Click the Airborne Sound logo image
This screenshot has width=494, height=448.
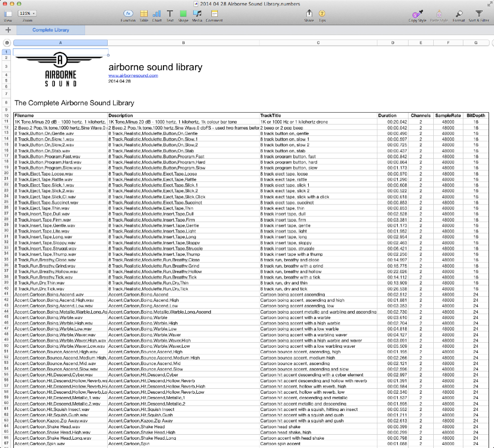click(60, 69)
